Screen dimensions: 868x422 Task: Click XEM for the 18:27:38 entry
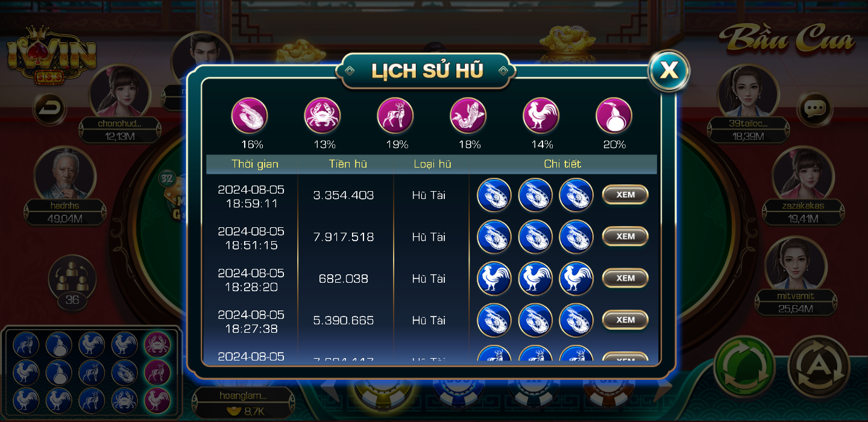pos(626,320)
